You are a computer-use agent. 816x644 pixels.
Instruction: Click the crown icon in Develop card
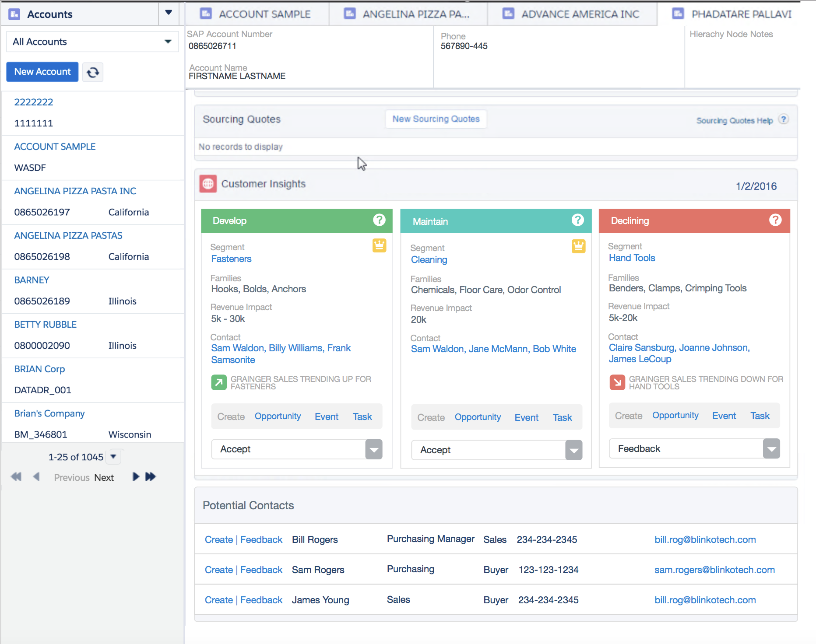[x=379, y=245]
